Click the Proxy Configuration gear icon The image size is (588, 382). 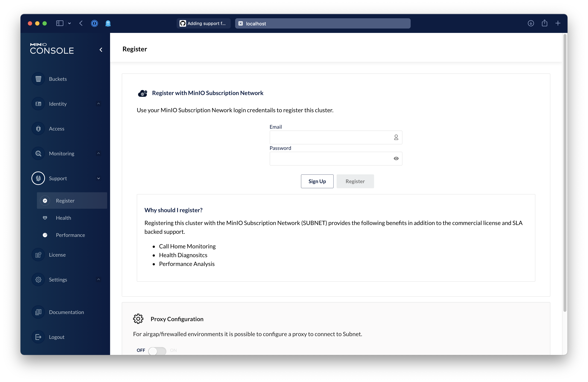pyautogui.click(x=138, y=319)
